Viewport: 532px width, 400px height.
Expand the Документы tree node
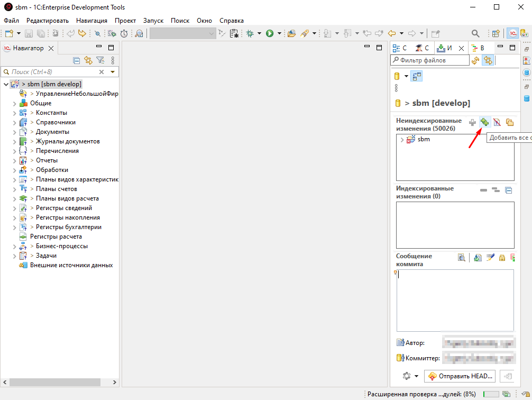click(15, 132)
